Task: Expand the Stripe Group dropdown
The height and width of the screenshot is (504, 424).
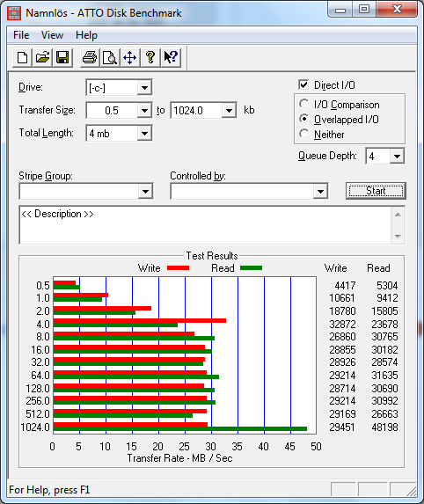Action: pyautogui.click(x=145, y=192)
